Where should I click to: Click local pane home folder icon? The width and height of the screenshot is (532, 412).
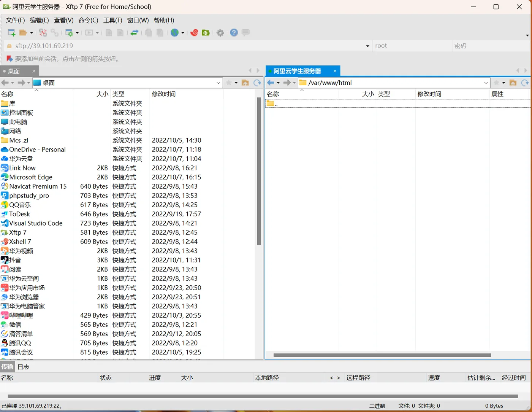tap(245, 83)
